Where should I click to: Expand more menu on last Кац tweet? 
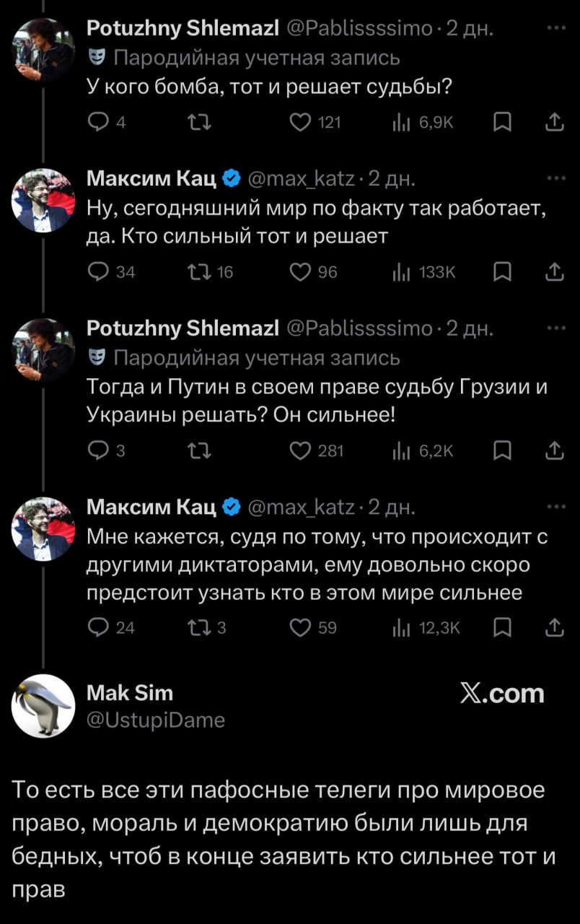click(x=555, y=507)
